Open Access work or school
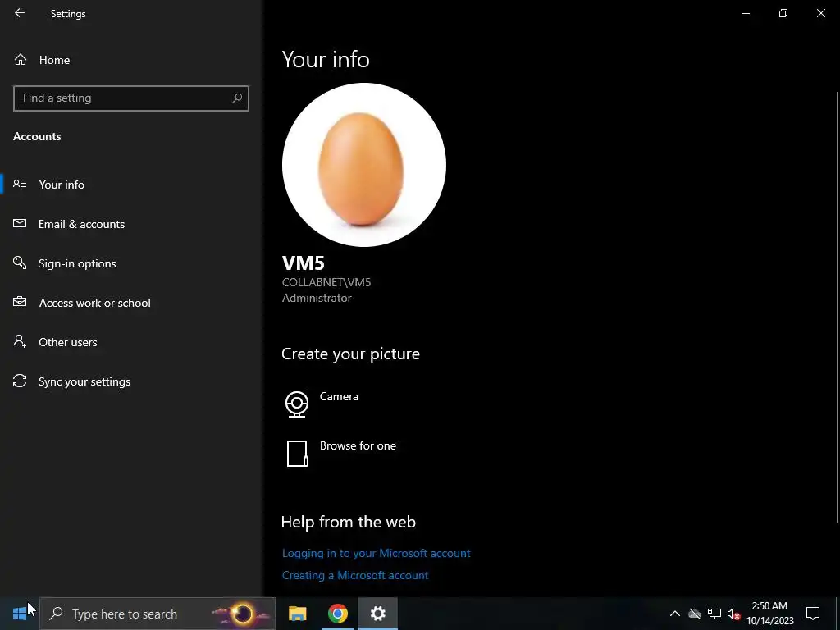The width and height of the screenshot is (840, 630). pyautogui.click(x=130, y=303)
